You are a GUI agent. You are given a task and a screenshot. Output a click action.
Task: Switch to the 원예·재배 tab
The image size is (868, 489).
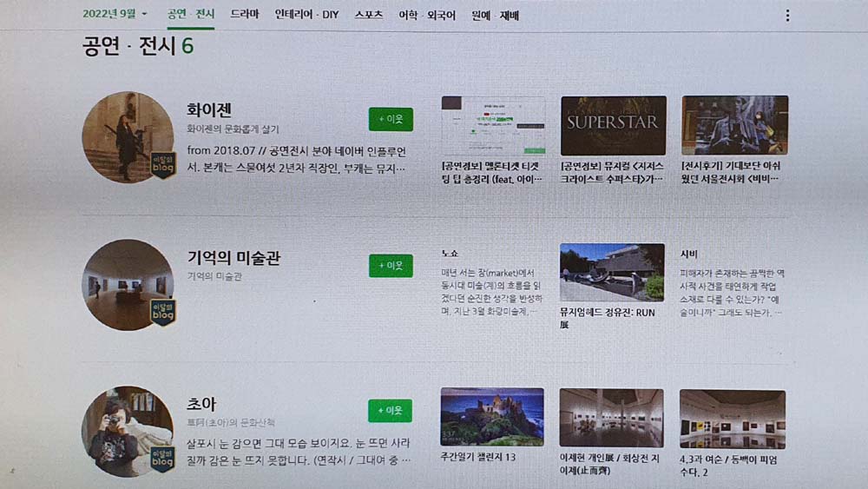(495, 16)
